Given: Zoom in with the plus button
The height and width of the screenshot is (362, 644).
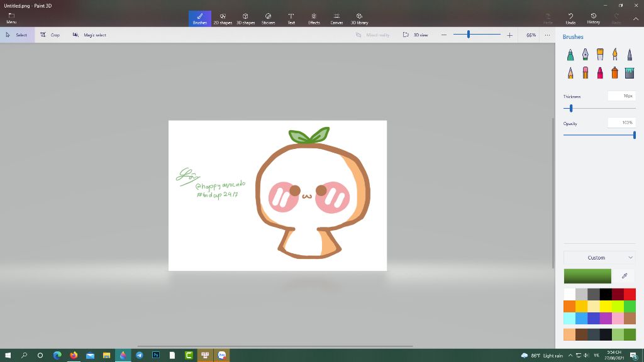Looking at the screenshot, I should pyautogui.click(x=509, y=35).
